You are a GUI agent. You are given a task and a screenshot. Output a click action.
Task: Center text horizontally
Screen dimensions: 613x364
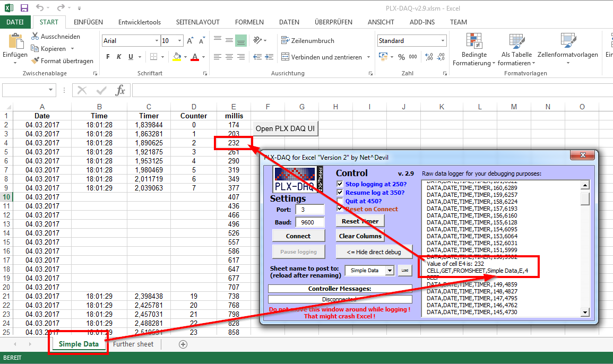coord(229,57)
